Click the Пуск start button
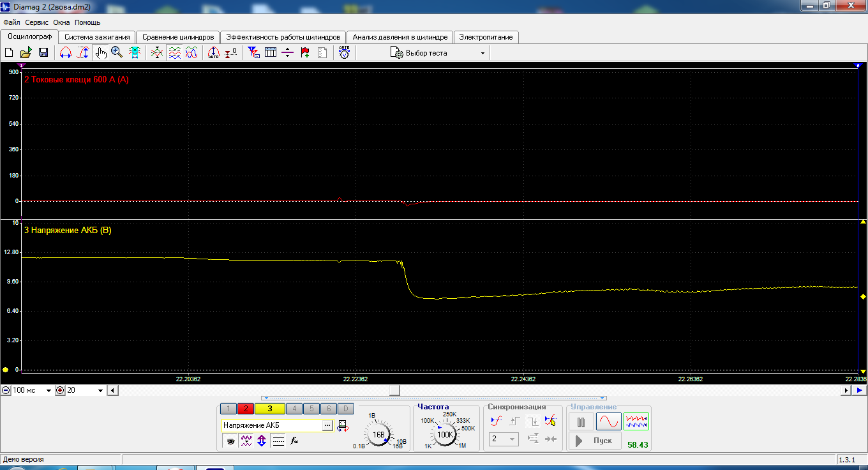The width and height of the screenshot is (868, 470). [x=595, y=441]
